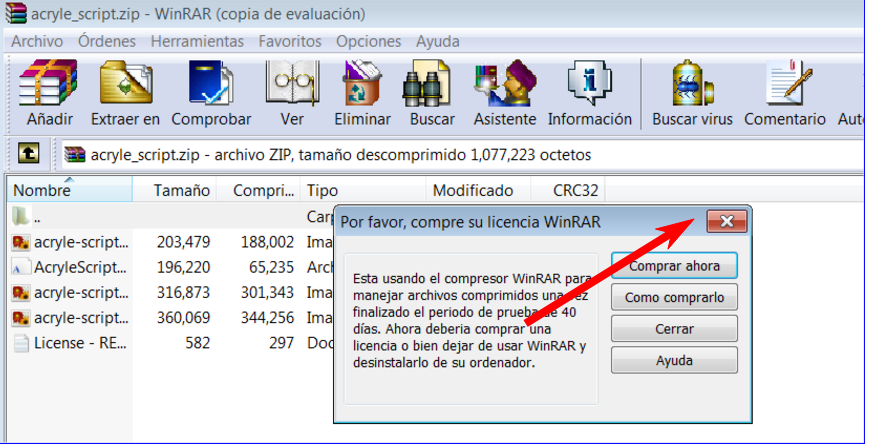The image size is (875, 446).
Task: Select the parent folder '..' icon
Action: point(21,216)
